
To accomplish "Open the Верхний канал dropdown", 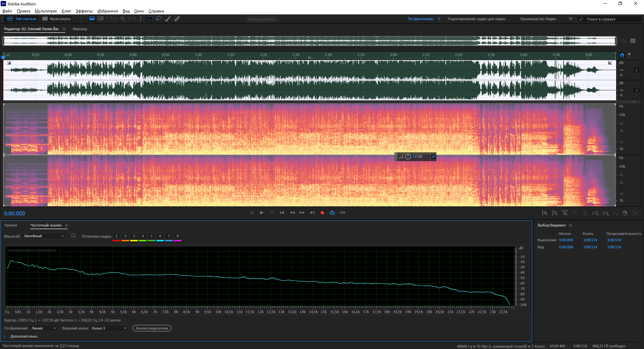I will click(x=109, y=328).
